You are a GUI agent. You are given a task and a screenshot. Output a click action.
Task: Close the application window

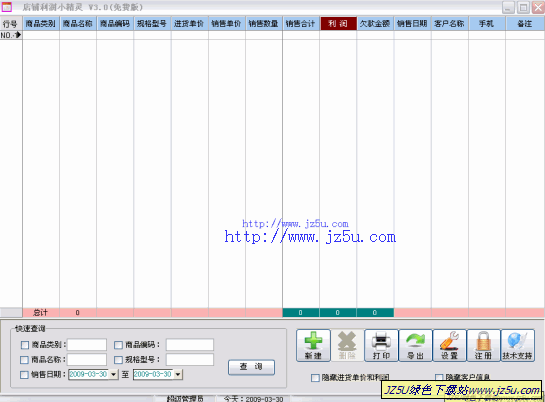538,7
